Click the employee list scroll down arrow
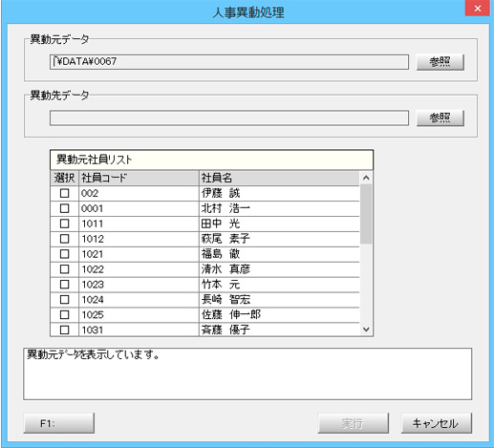Screen dimensions: 494x448 366,330
